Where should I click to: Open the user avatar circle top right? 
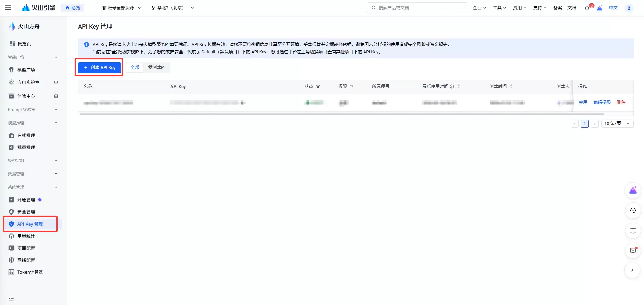tap(629, 8)
